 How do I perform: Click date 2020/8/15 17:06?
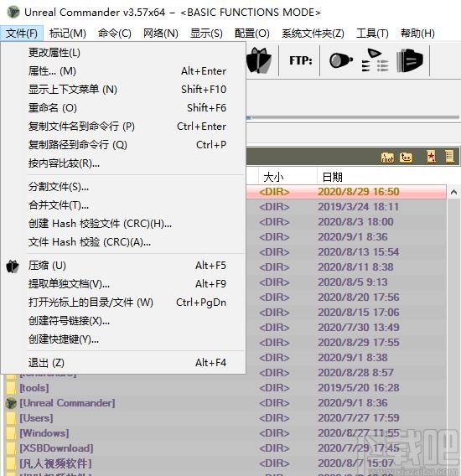click(359, 313)
